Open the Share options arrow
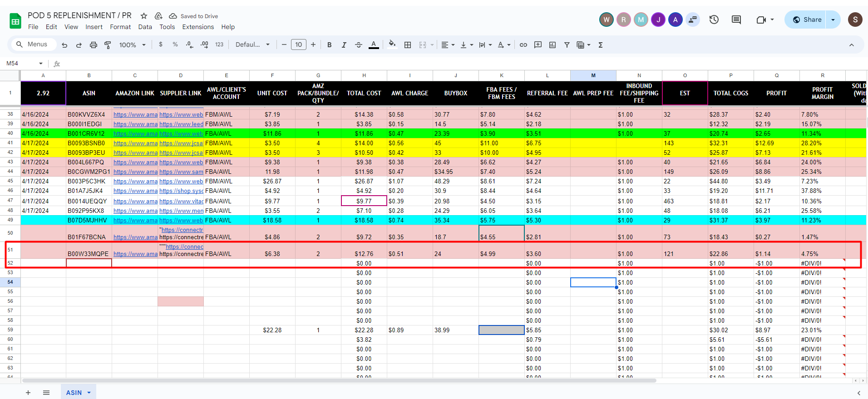The image size is (868, 399). click(x=833, y=20)
